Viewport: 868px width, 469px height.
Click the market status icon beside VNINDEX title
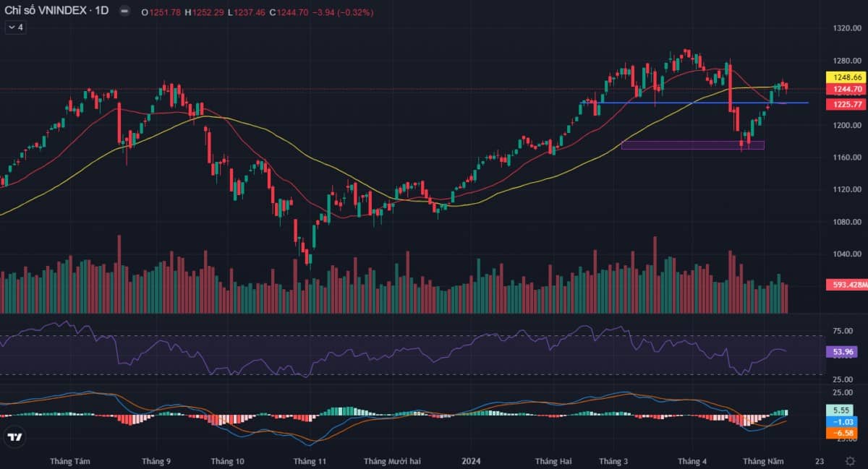point(125,12)
